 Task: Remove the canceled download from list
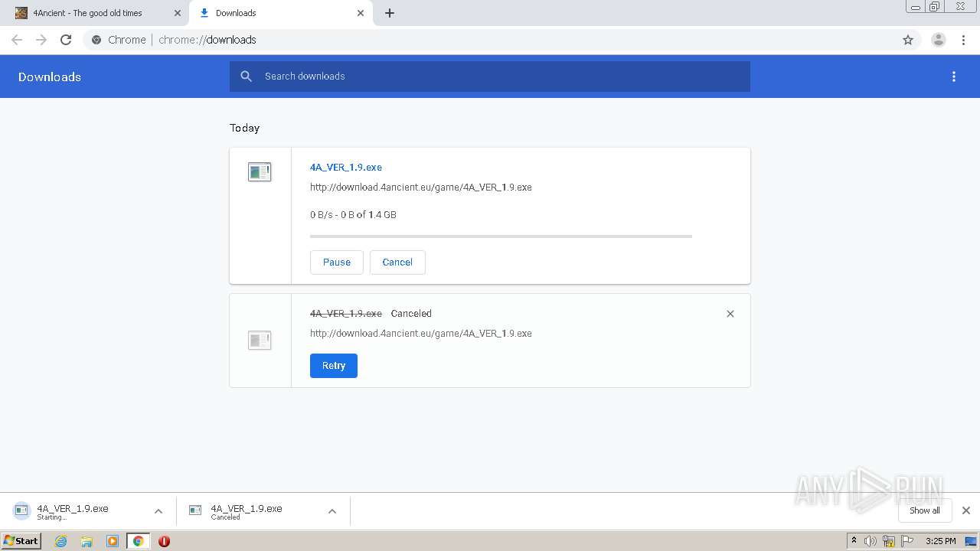(x=730, y=314)
